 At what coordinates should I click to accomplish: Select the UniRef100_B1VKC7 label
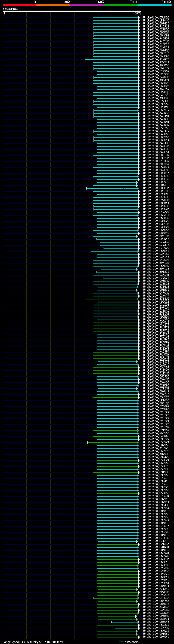point(156,607)
